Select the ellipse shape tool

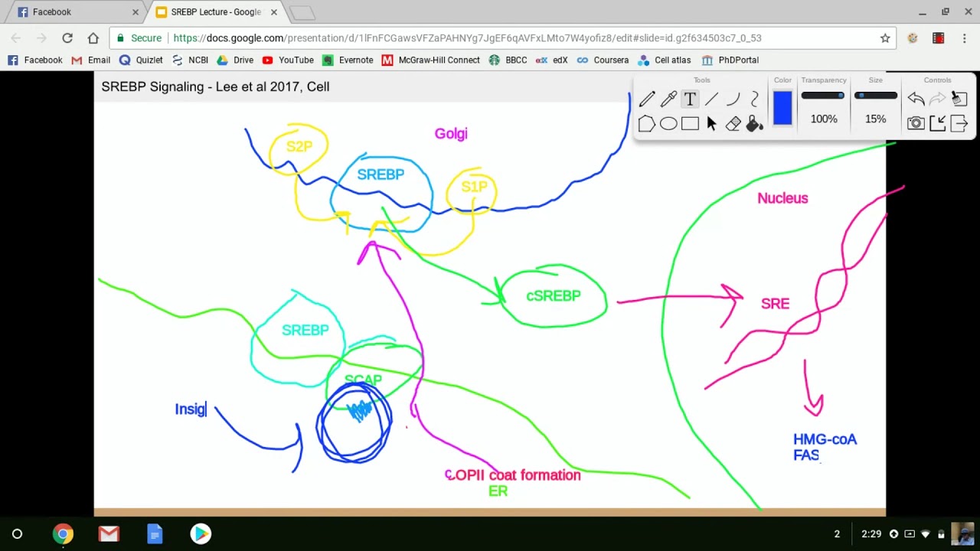pyautogui.click(x=668, y=123)
